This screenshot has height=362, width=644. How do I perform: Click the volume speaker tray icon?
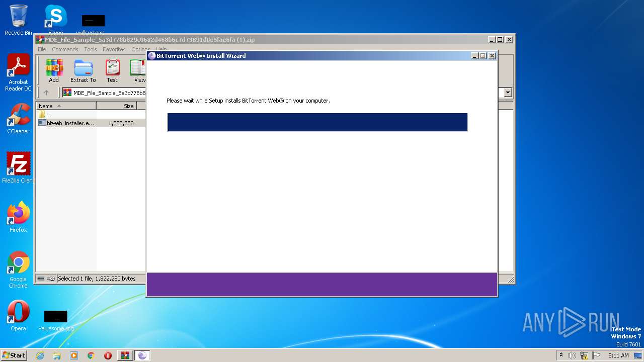click(x=572, y=355)
